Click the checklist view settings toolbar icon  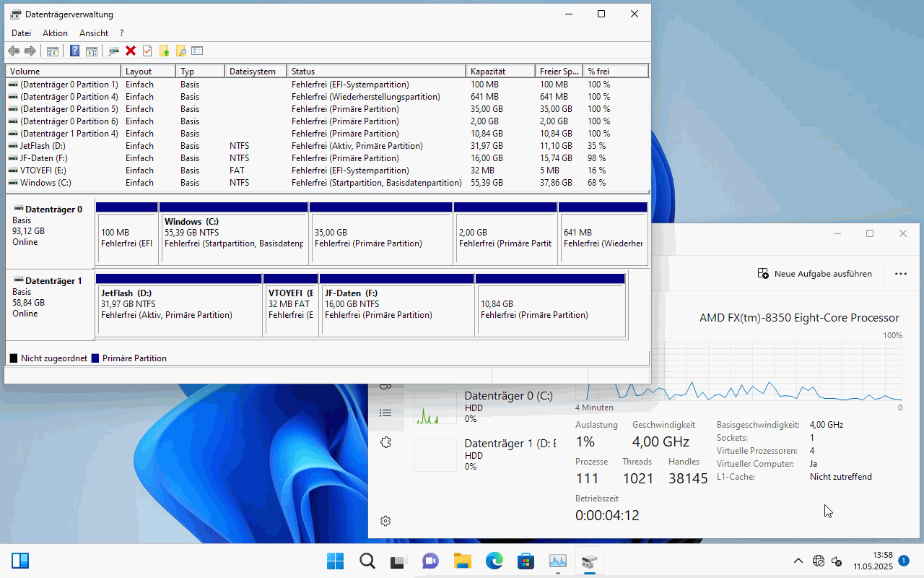pos(197,51)
